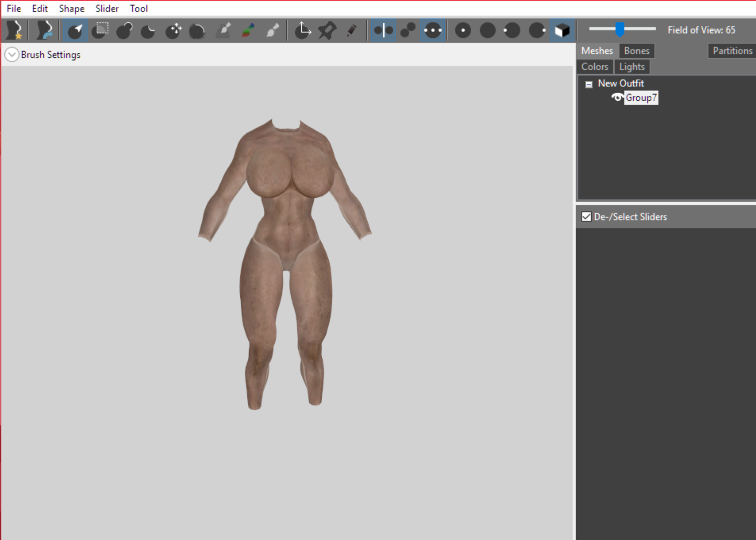Screen dimensions: 756x540
Task: Open the Slider menu
Action: point(107,8)
